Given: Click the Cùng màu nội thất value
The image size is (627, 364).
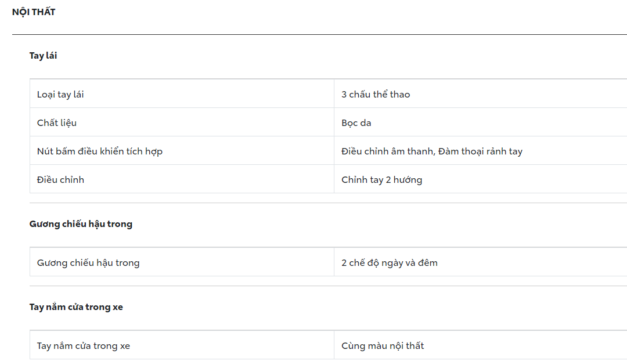Looking at the screenshot, I should click(x=383, y=345).
